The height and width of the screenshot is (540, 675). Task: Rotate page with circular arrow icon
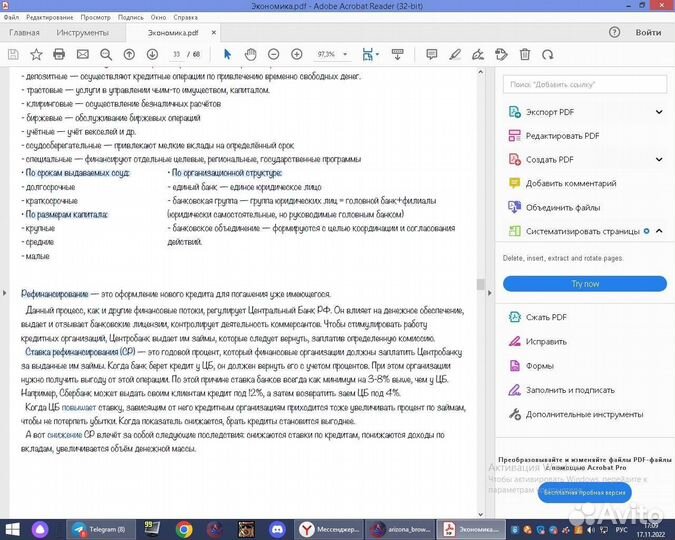click(548, 55)
